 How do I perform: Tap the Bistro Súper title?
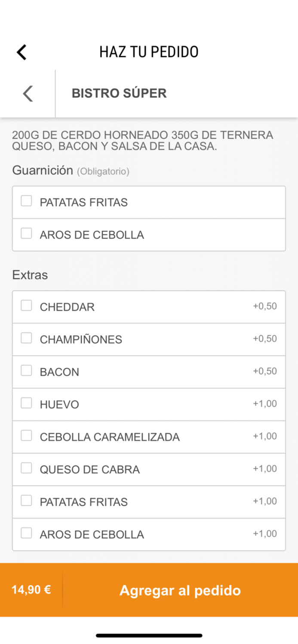click(x=119, y=93)
